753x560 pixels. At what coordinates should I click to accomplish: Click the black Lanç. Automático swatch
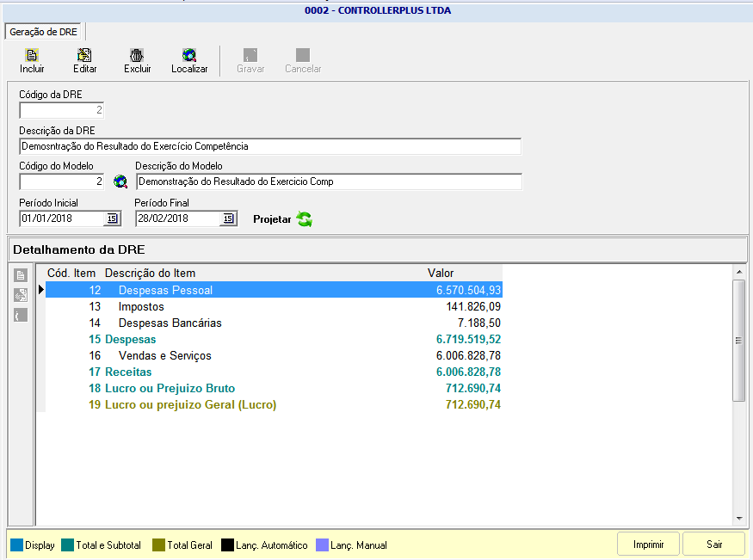coord(227,545)
